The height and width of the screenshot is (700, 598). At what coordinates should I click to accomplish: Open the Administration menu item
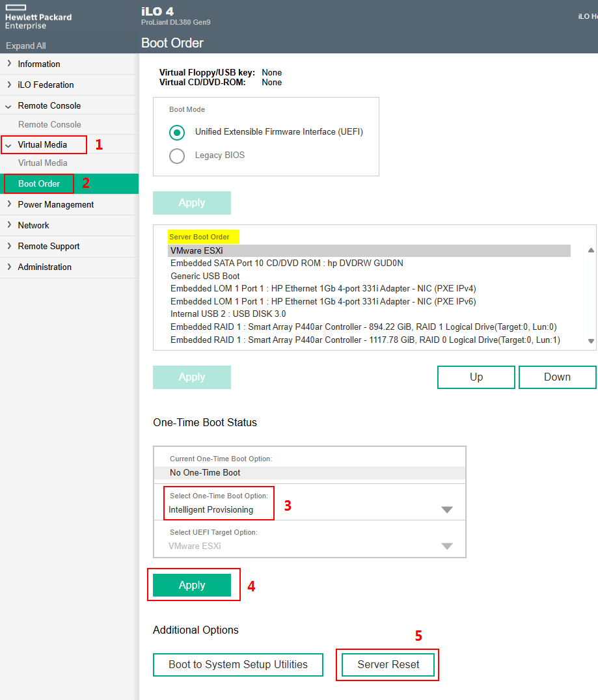[x=45, y=267]
